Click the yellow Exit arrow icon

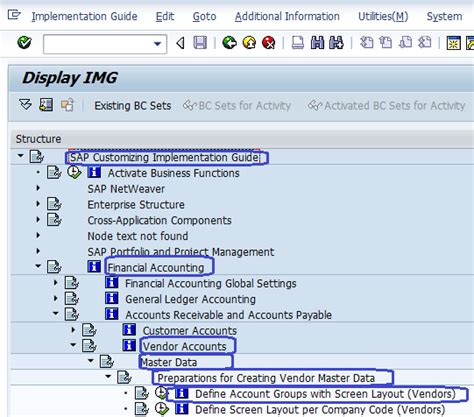click(249, 43)
